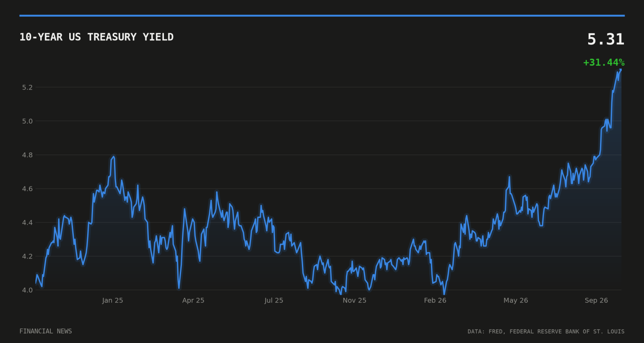The width and height of the screenshot is (644, 343).
Task: Click the 4.2 y-axis label
Action: (x=27, y=256)
